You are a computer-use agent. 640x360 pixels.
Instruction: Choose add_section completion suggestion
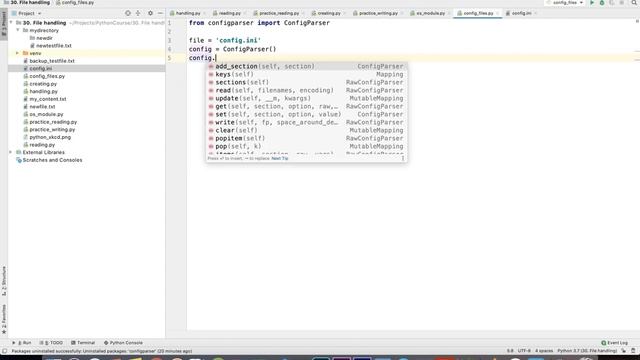tap(306, 66)
